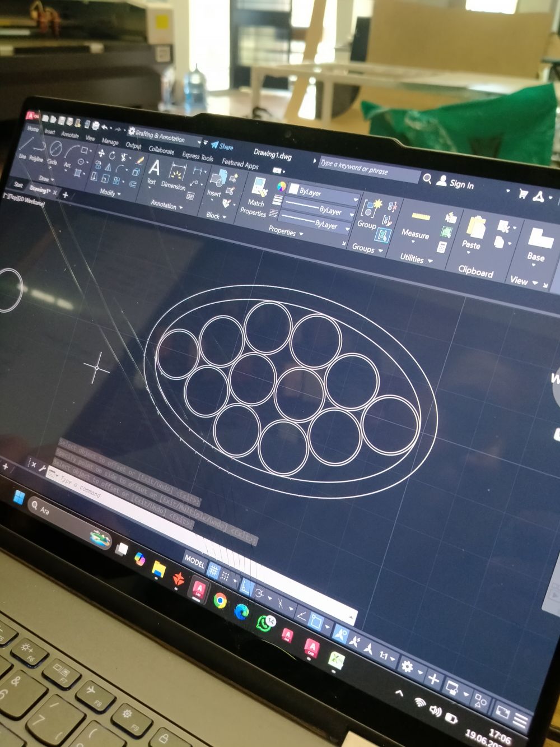The height and width of the screenshot is (747, 560).
Task: Click the Undo arrow in quick access toolbar
Action: point(105,127)
